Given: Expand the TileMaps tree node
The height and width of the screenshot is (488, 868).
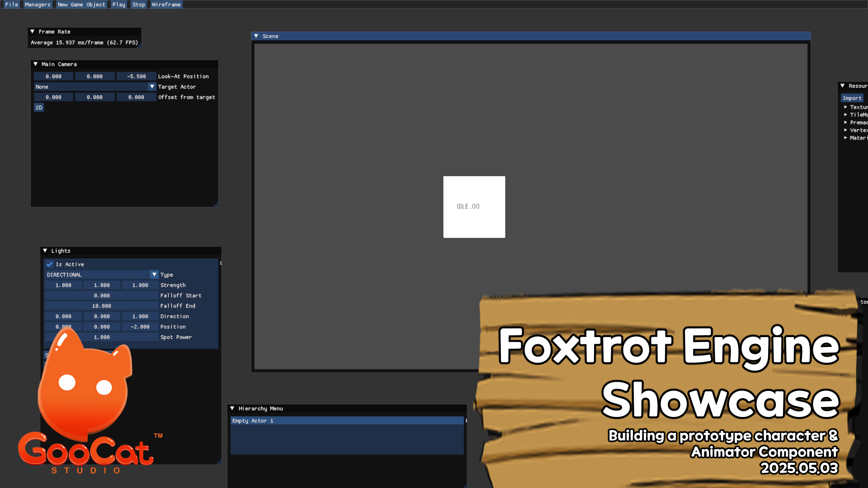Looking at the screenshot, I should point(845,115).
